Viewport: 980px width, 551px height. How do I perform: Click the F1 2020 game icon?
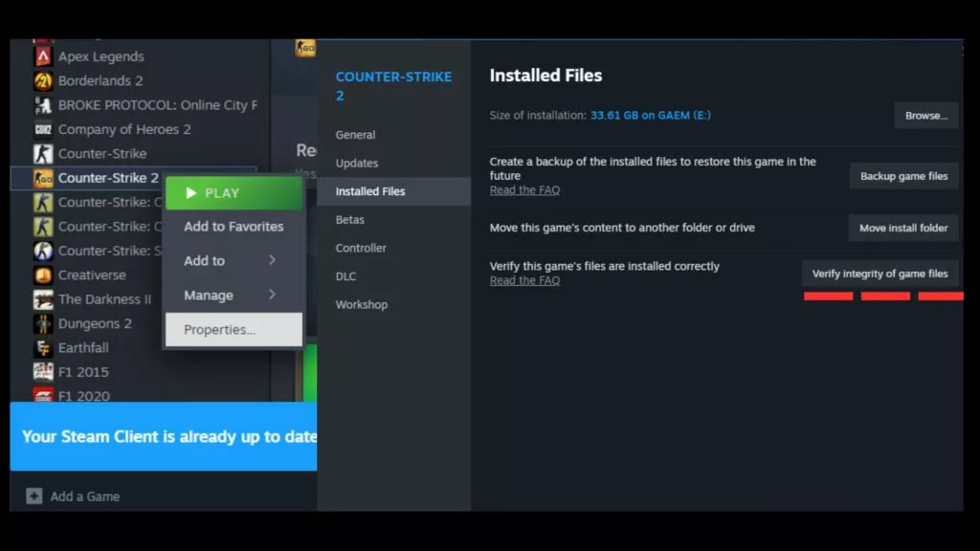tap(43, 395)
